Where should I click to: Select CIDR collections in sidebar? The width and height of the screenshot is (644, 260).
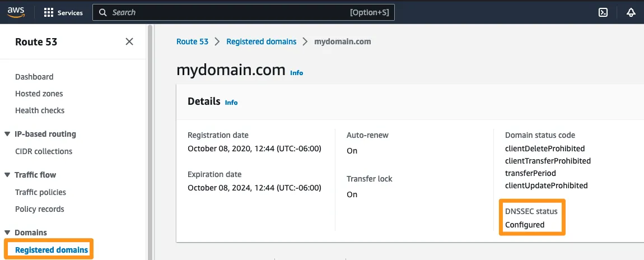[x=44, y=151]
